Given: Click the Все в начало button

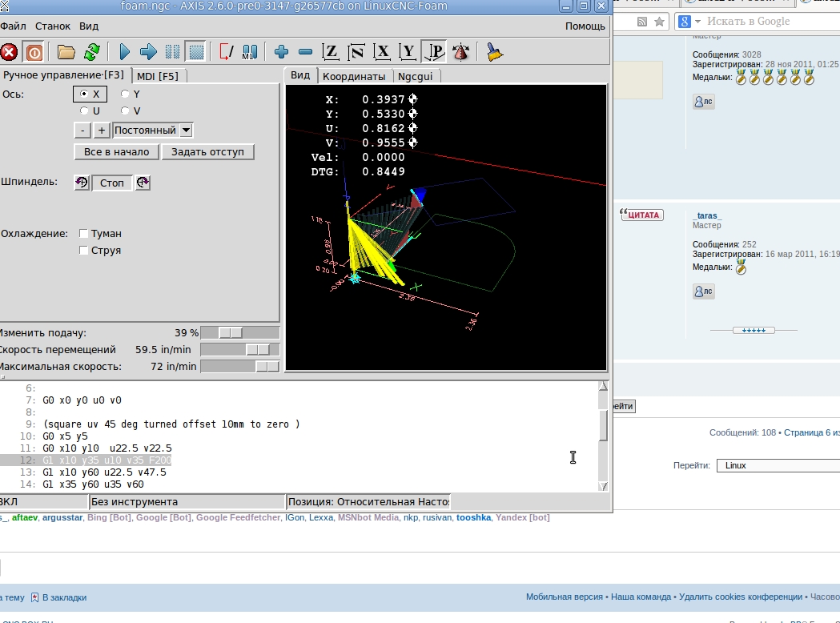Looking at the screenshot, I should coord(116,151).
